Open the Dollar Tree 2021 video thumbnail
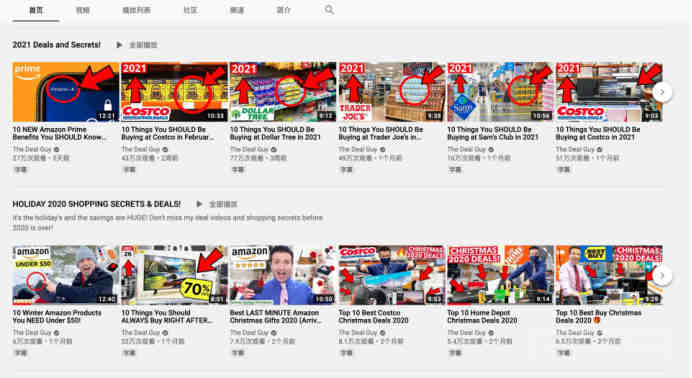 tap(283, 92)
